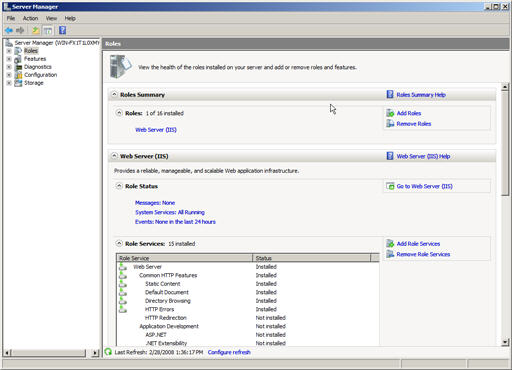Click the Help toolbar icon
This screenshot has height=370, width=512.
[x=62, y=30]
